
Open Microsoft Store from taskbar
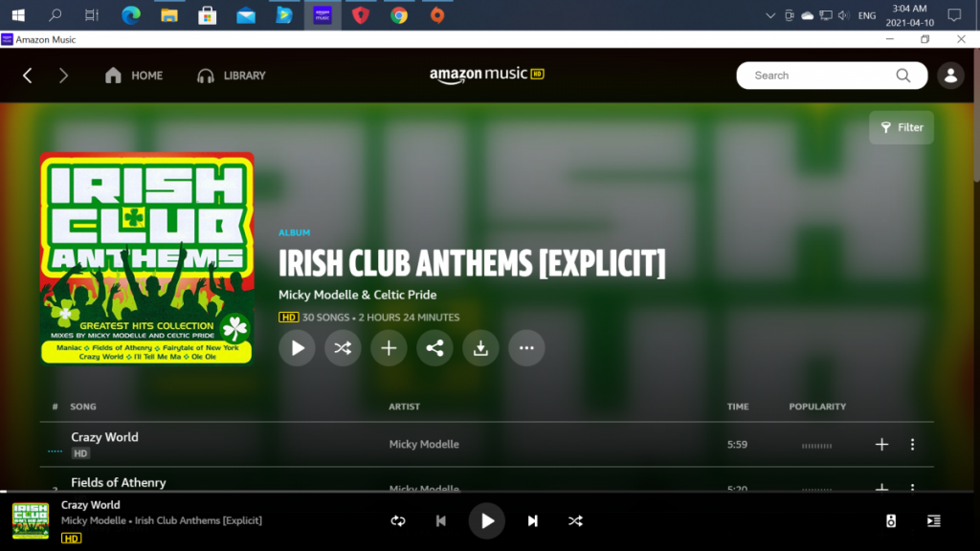tap(208, 15)
